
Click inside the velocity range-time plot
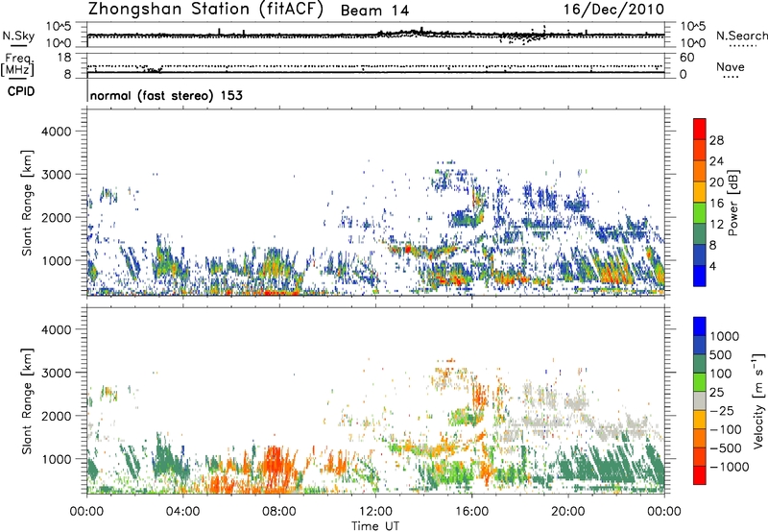(x=375, y=400)
